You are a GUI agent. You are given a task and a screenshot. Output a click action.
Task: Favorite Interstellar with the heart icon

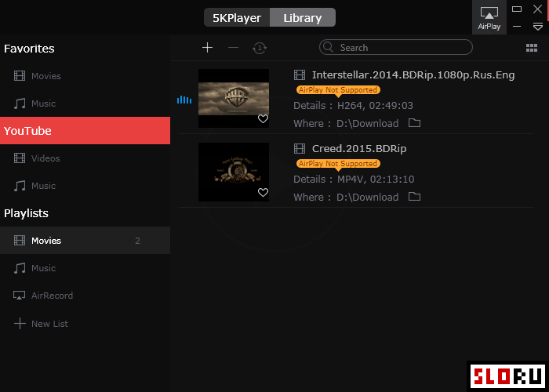[263, 119]
